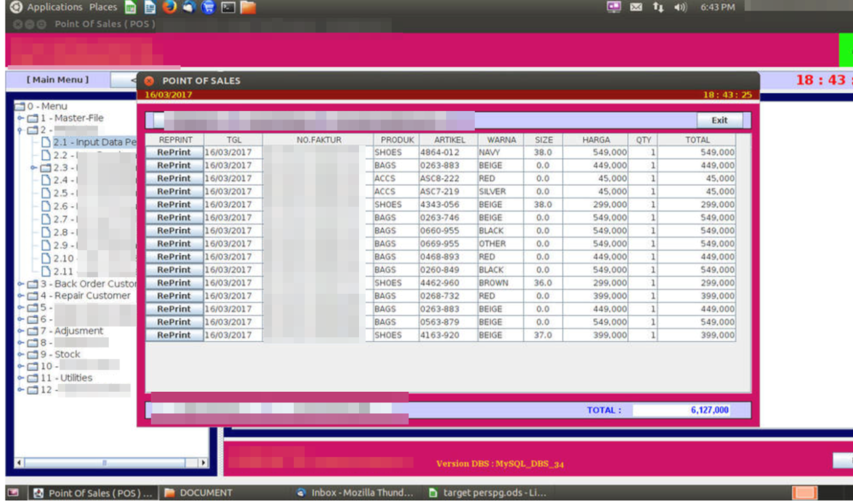Select 2.1 - Input Data tree item

[93, 142]
